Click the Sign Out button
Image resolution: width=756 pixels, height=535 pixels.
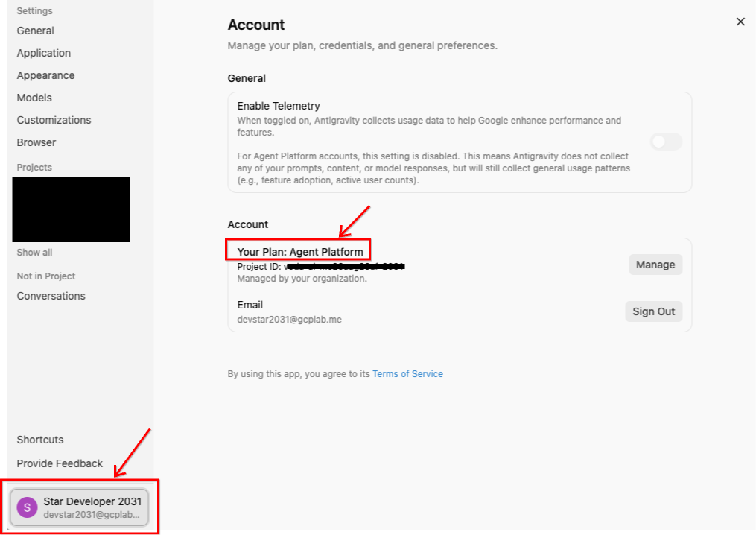click(653, 311)
